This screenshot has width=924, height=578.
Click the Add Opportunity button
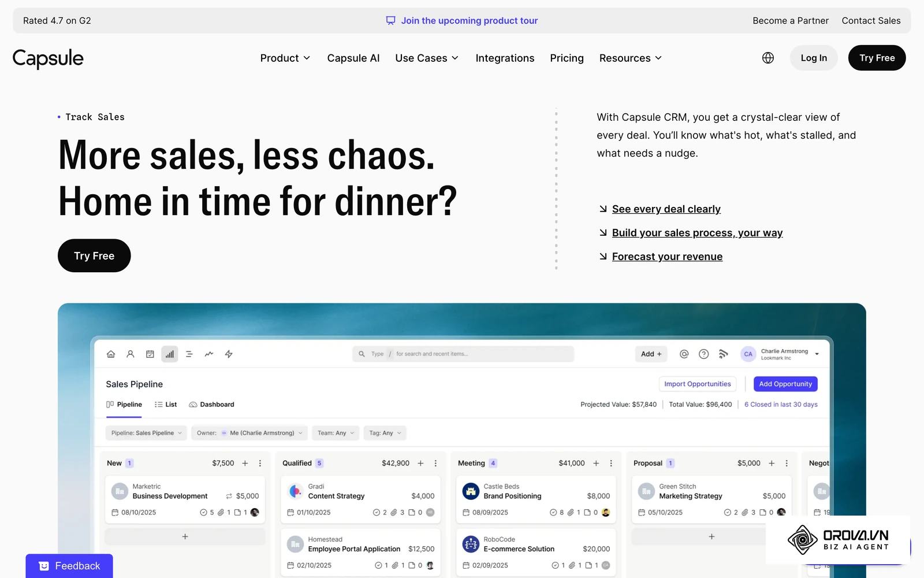pos(785,384)
